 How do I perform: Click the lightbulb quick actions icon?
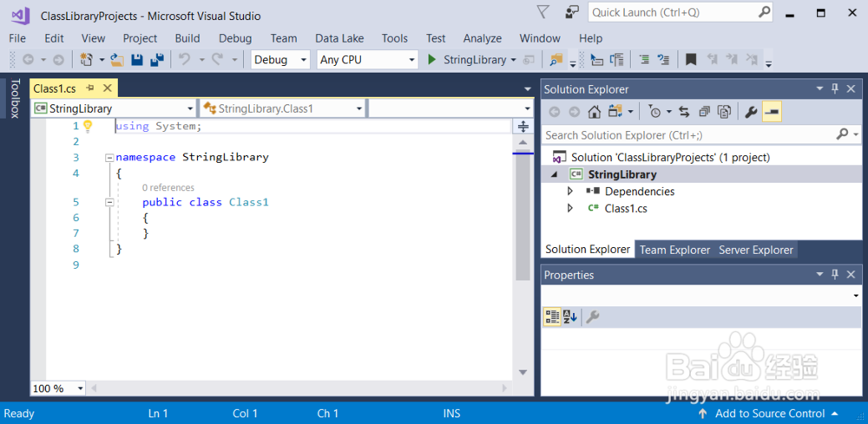tap(88, 126)
